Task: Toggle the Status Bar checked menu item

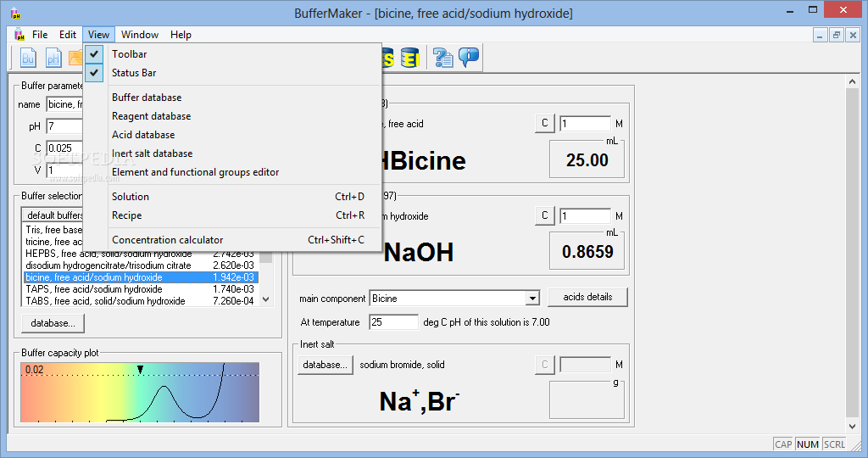Action: (232, 73)
